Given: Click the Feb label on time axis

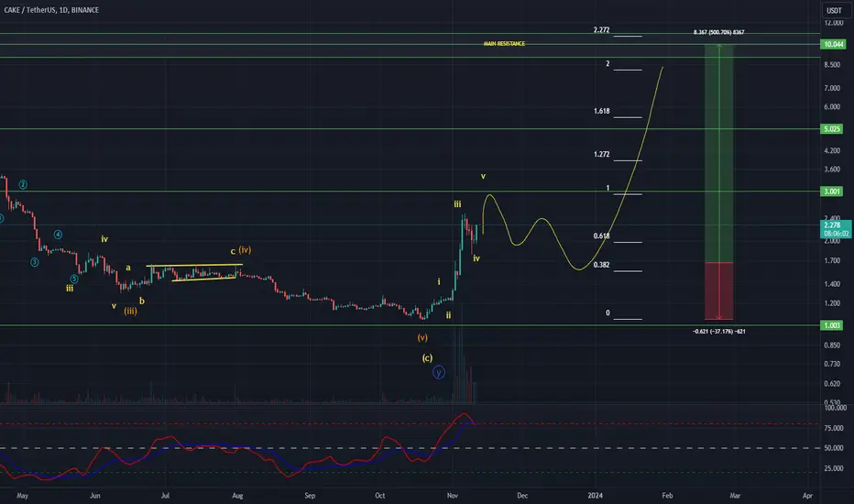Looking at the screenshot, I should tap(667, 495).
